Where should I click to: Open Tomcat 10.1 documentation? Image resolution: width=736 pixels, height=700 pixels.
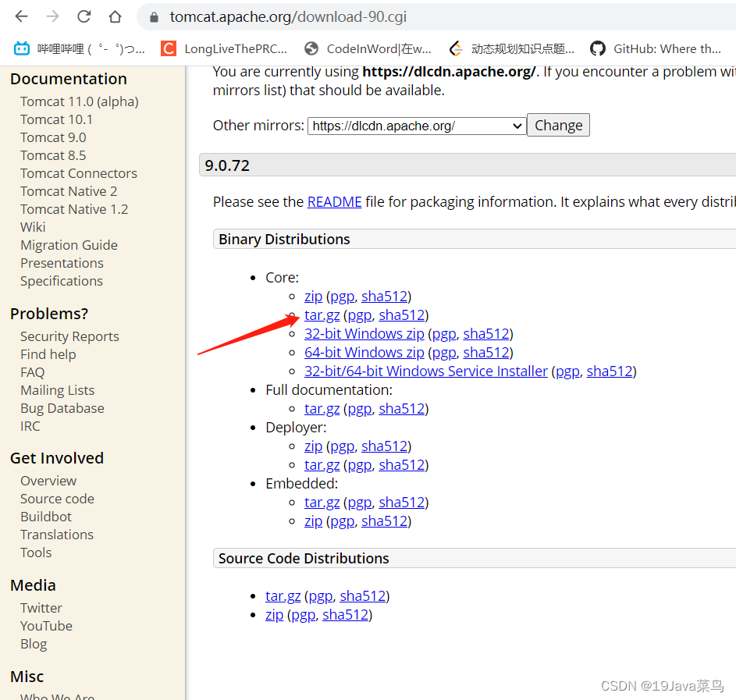56,119
